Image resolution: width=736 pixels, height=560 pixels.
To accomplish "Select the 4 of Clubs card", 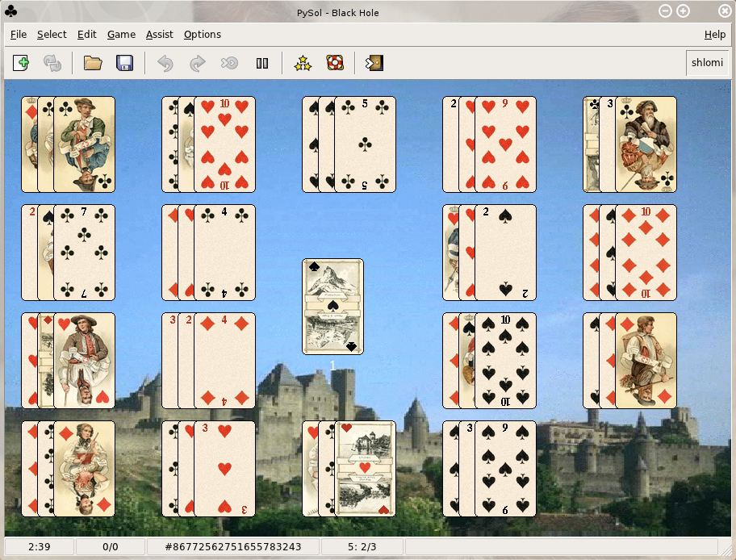I will pyautogui.click(x=225, y=253).
